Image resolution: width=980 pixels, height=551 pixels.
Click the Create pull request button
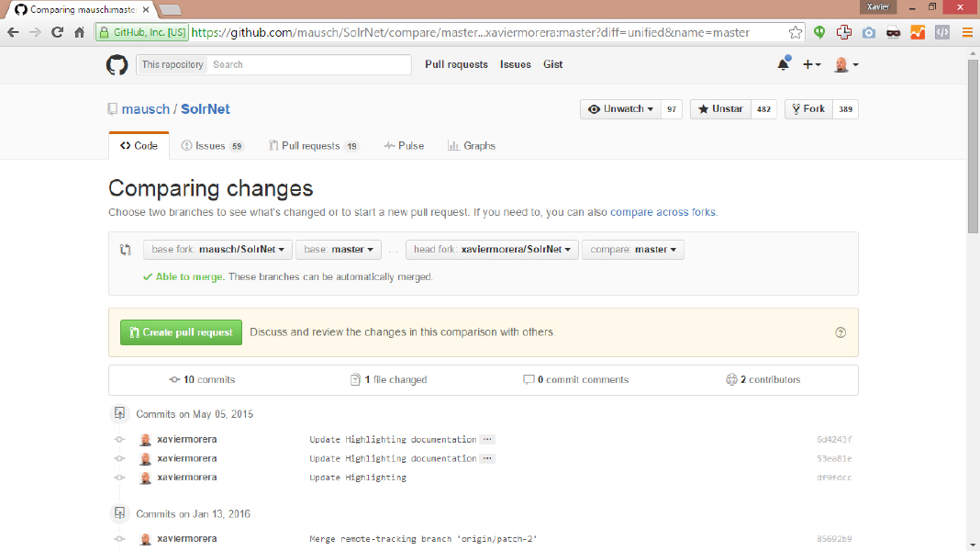click(x=181, y=332)
